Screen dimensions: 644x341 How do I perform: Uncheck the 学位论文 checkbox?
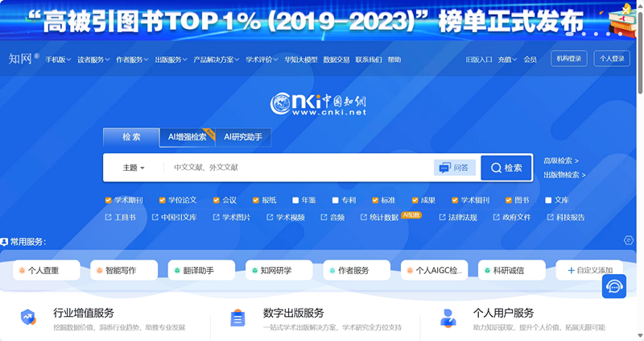(163, 200)
